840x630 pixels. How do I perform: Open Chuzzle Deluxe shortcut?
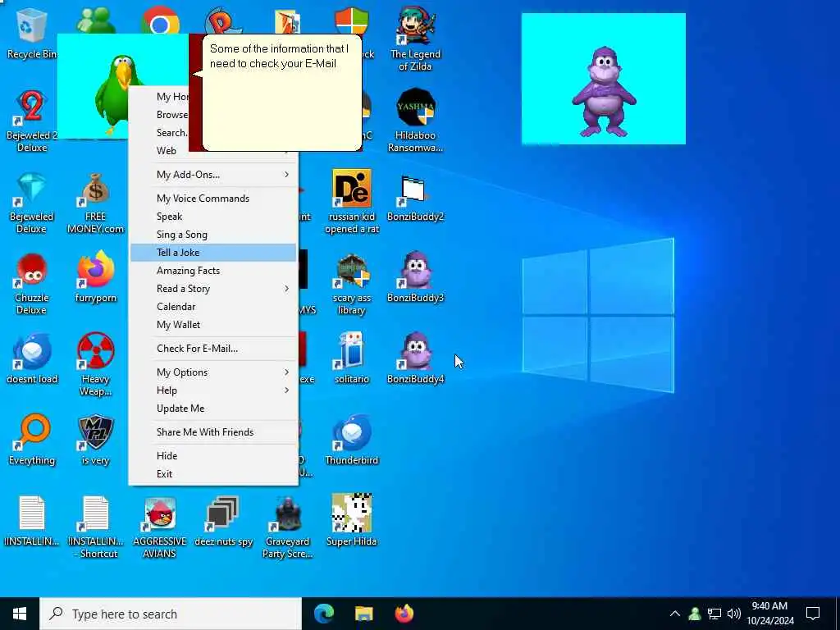click(x=31, y=283)
